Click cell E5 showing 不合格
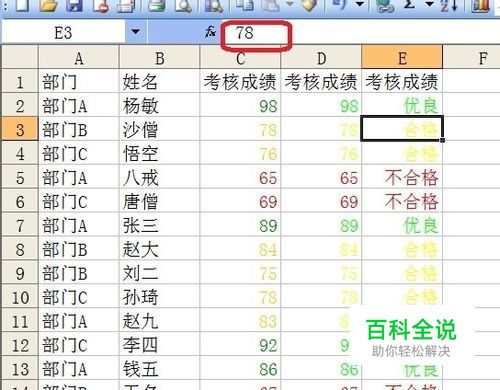This screenshot has height=390, width=500. point(402,177)
